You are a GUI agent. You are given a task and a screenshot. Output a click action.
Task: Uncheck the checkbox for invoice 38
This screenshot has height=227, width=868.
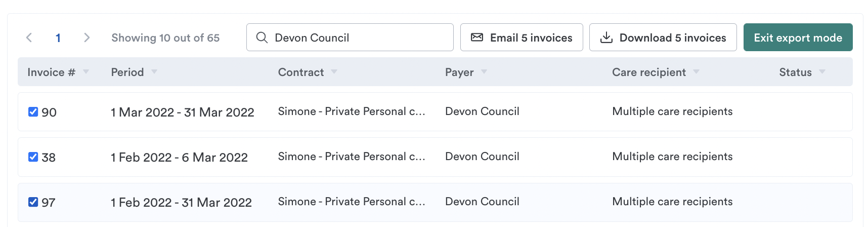pos(33,157)
